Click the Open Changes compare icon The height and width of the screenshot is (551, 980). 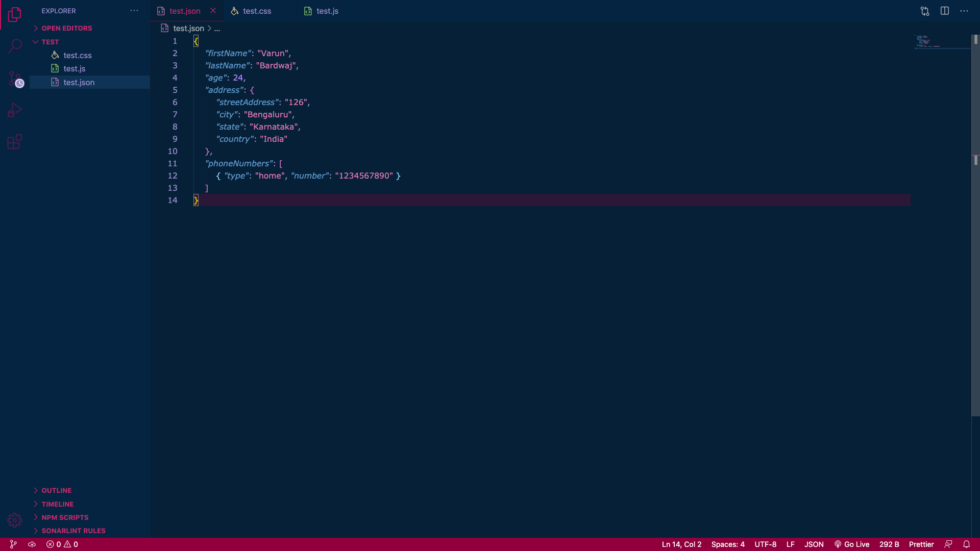(925, 11)
